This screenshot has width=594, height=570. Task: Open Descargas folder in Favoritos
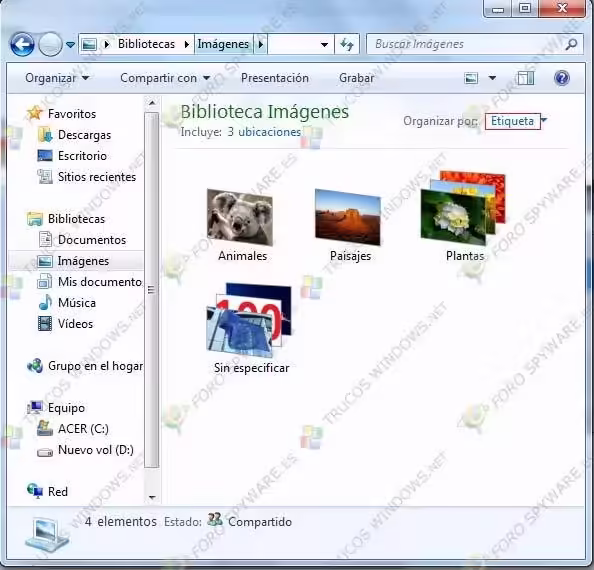coord(74,135)
